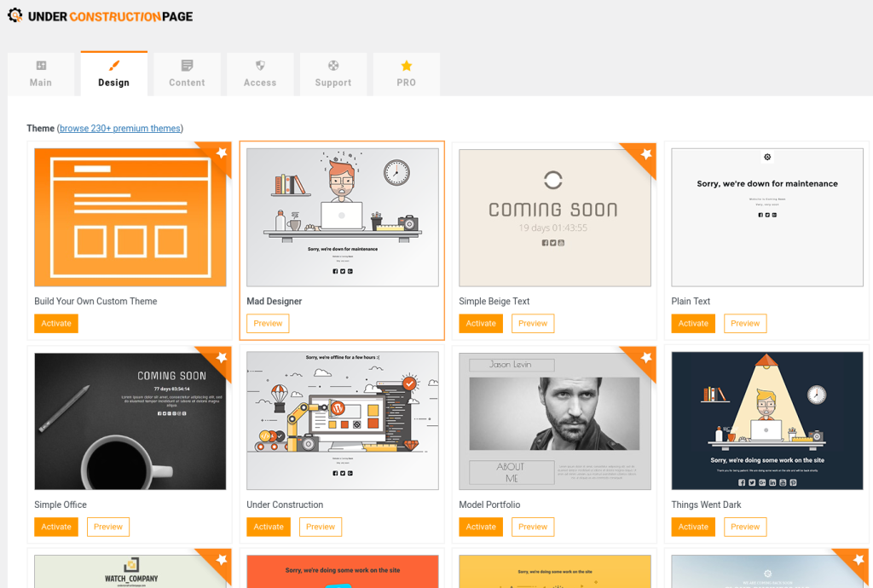Activate the Simple Beige Text theme
873x588 pixels.
[481, 323]
